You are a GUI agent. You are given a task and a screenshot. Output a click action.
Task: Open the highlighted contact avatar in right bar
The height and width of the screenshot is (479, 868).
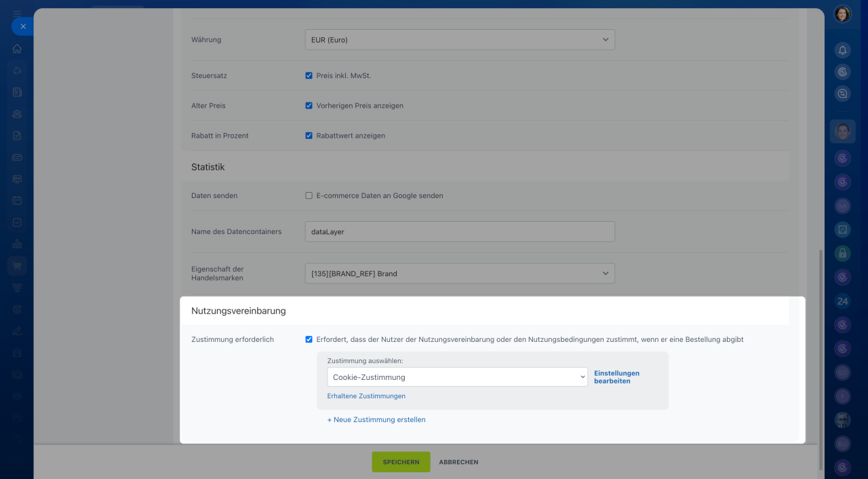[842, 131]
